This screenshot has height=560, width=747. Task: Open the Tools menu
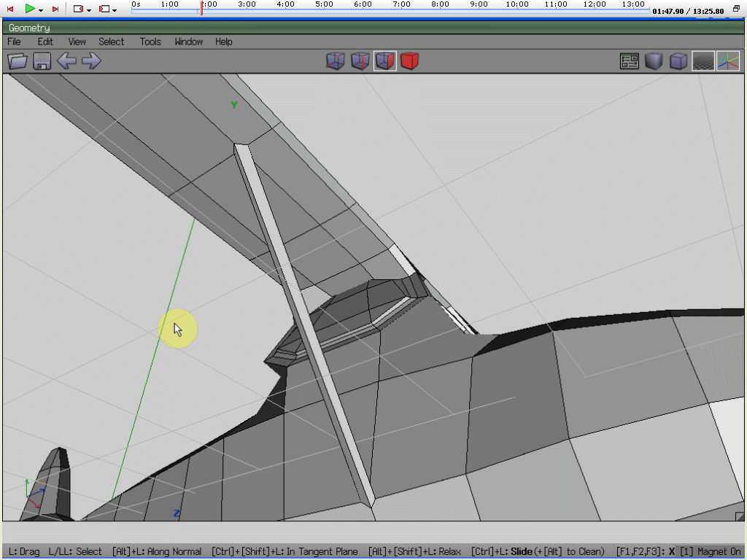150,42
